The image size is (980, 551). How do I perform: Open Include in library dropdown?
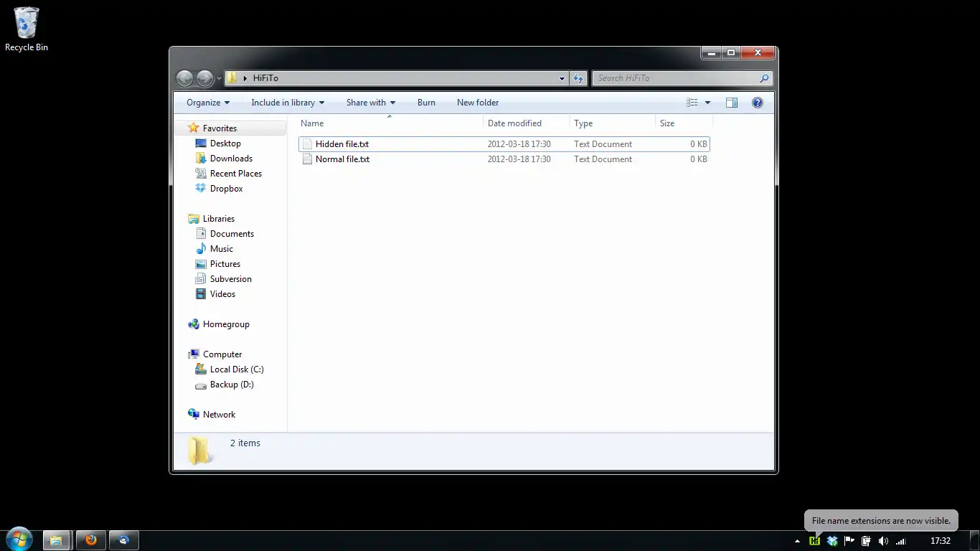coord(288,103)
